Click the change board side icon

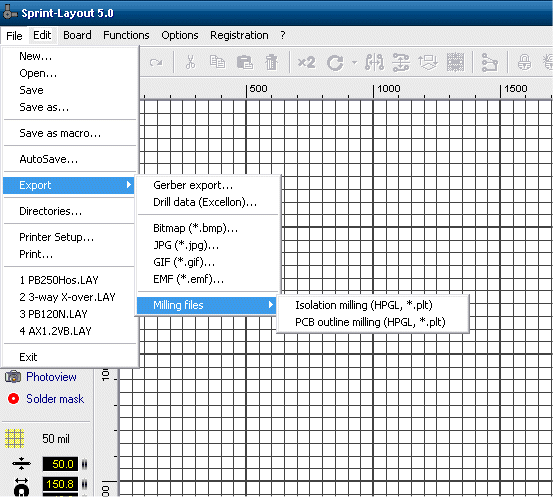point(428,62)
